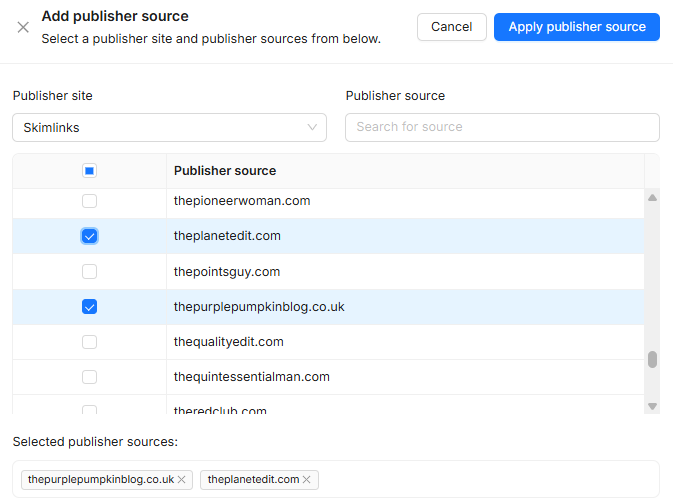Viewport: 673px width, 499px height.
Task: Uncheck thepurplepumpkinblog.co.uk checkbox
Action: (90, 307)
